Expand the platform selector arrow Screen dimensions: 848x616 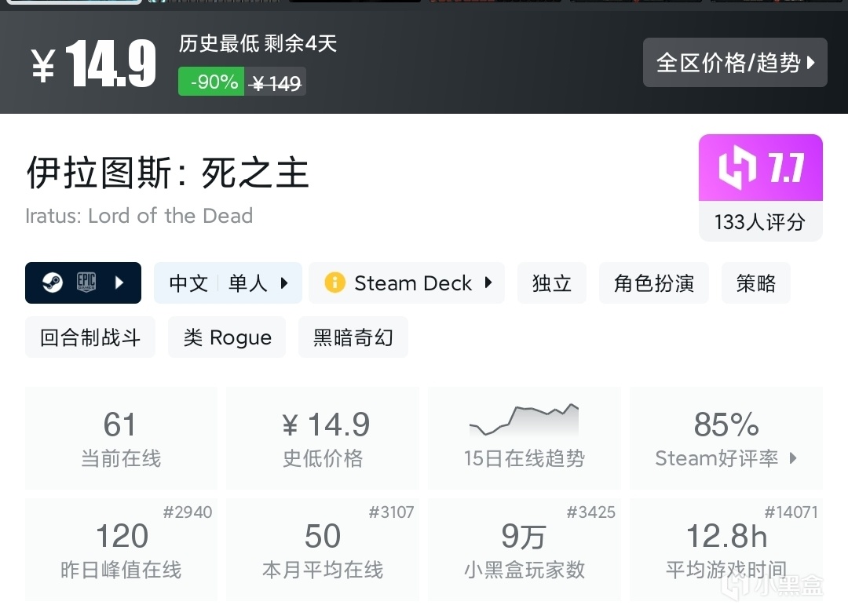(x=119, y=282)
